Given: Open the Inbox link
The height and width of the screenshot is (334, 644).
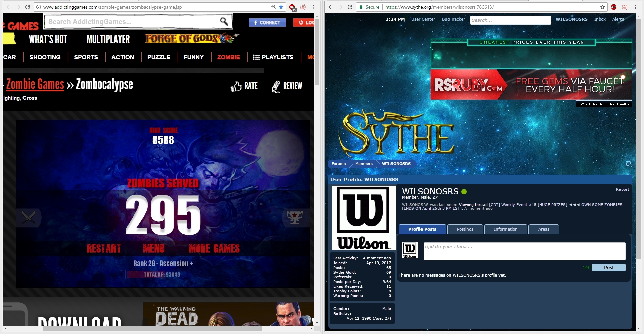Looking at the screenshot, I should pyautogui.click(x=600, y=19).
